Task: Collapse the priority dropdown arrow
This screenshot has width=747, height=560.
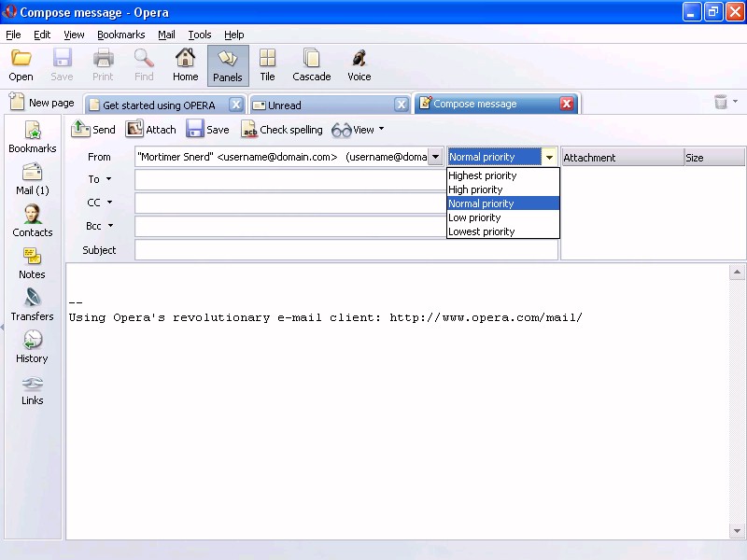Action: [x=549, y=157]
